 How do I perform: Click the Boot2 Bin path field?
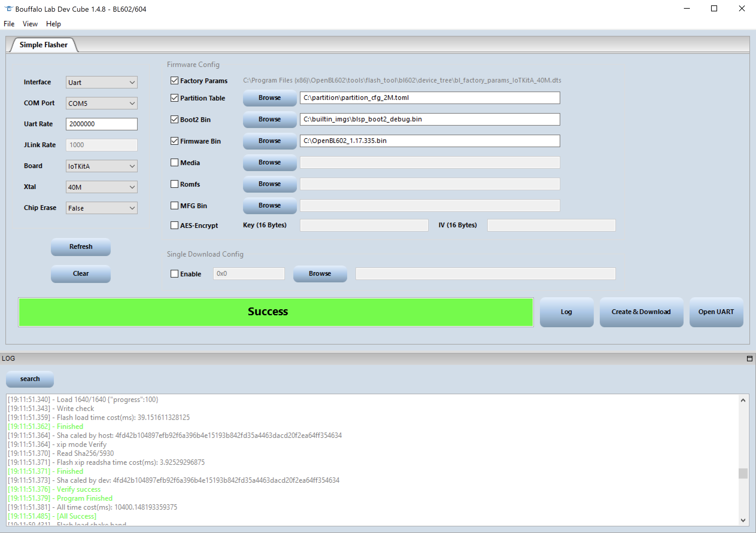pyautogui.click(x=430, y=119)
